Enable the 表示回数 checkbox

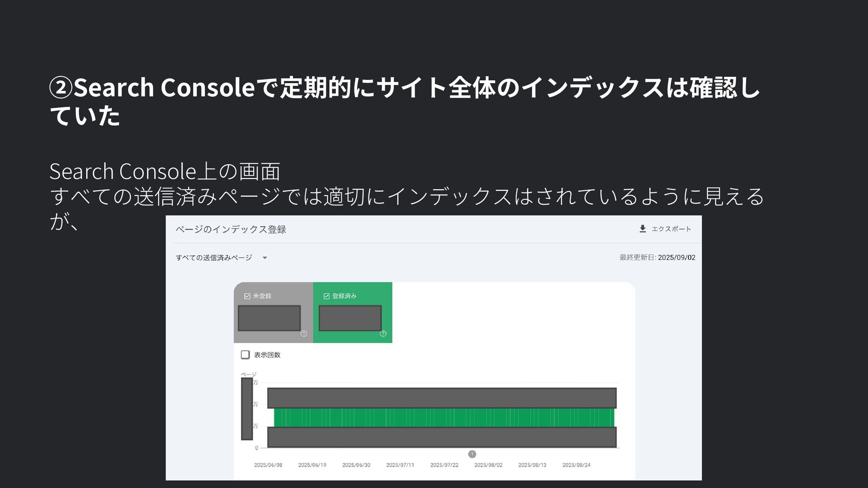(x=245, y=355)
